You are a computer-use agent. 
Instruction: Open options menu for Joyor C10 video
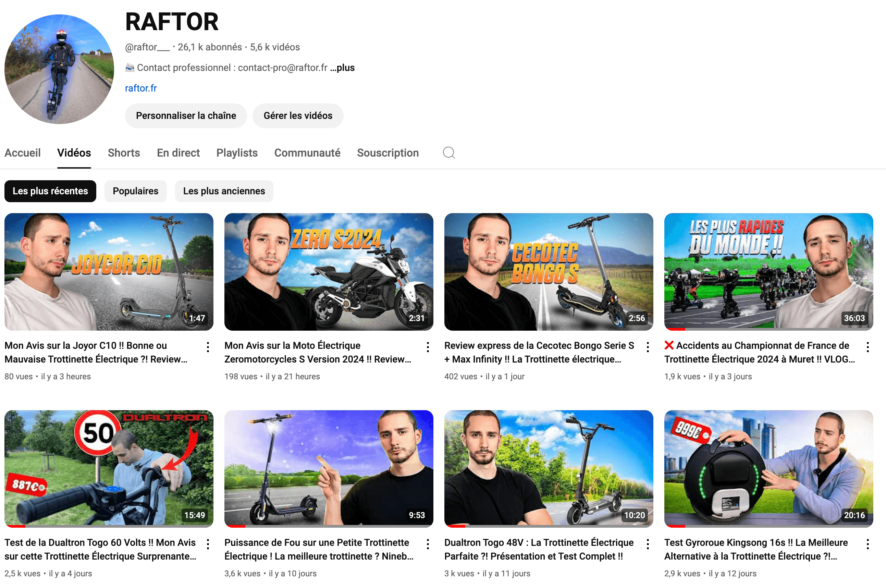coord(208,347)
